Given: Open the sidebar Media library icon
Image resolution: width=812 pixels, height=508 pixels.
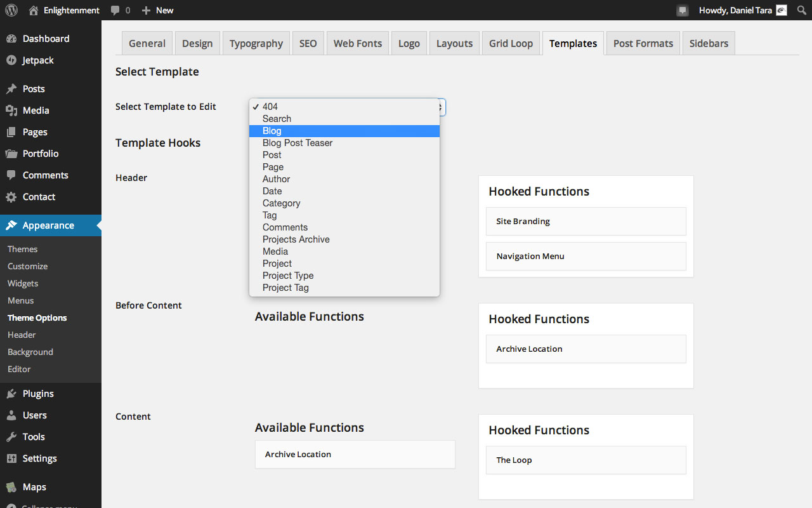Looking at the screenshot, I should point(11,110).
